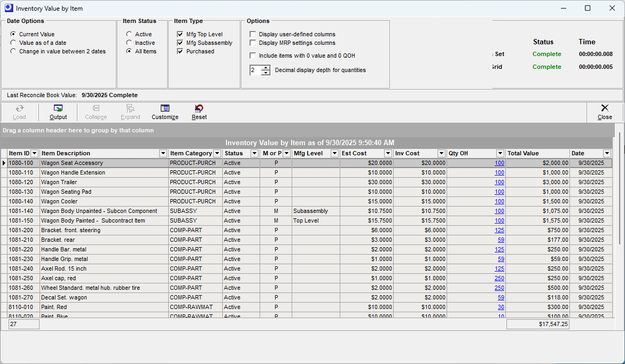Enable Display user-defined columns
Image resolution: width=625 pixels, height=364 pixels.
point(252,34)
